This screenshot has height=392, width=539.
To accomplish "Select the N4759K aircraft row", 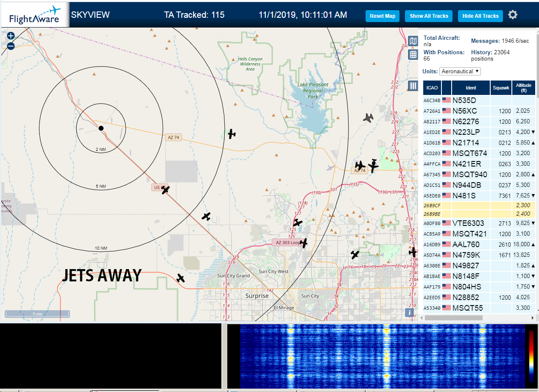I will coord(479,255).
